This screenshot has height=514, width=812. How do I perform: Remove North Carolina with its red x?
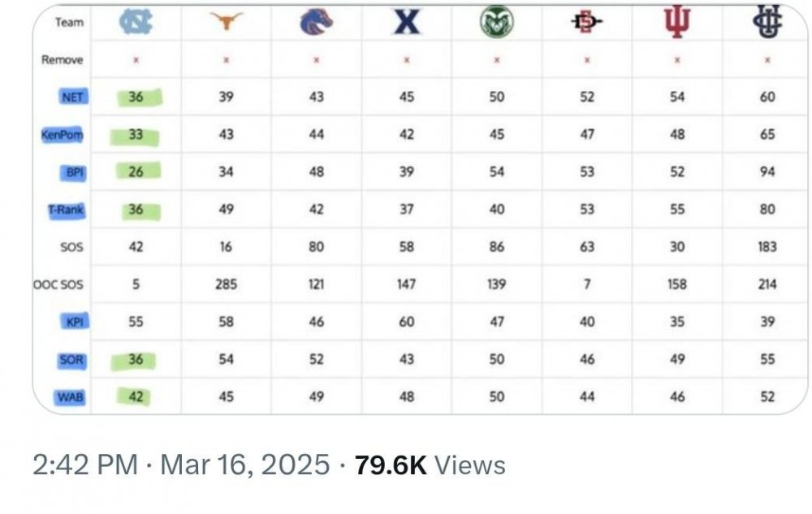click(x=136, y=60)
